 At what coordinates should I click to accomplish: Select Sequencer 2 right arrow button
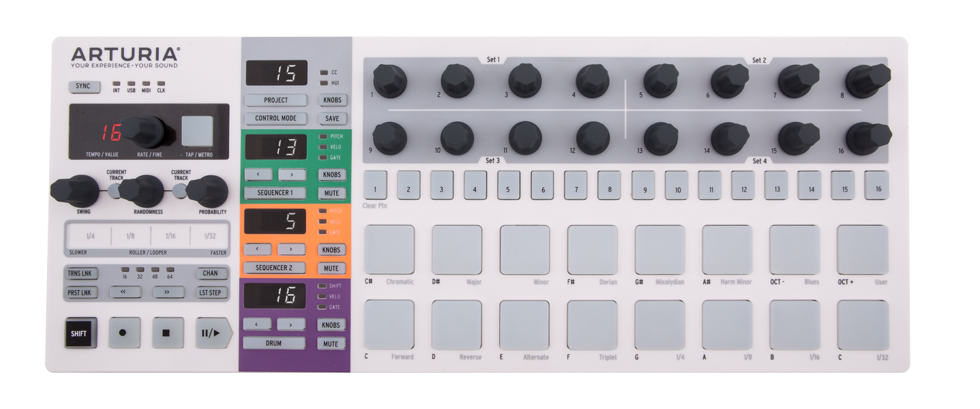(291, 249)
